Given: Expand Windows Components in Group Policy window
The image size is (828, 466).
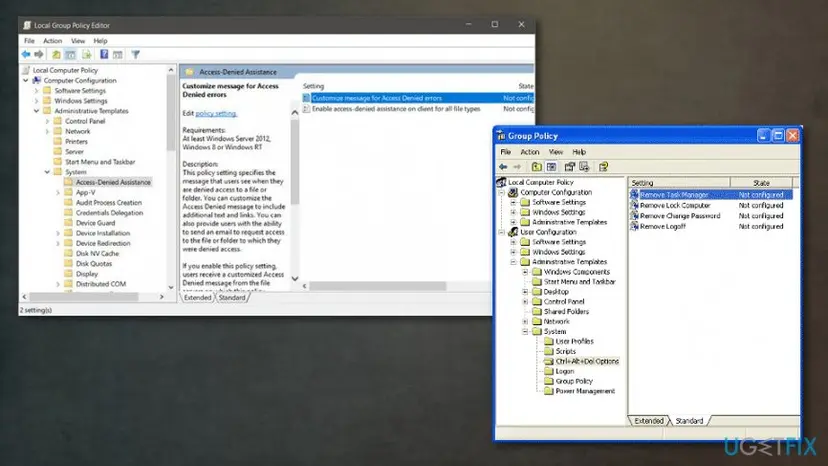Looking at the screenshot, I should 525,272.
